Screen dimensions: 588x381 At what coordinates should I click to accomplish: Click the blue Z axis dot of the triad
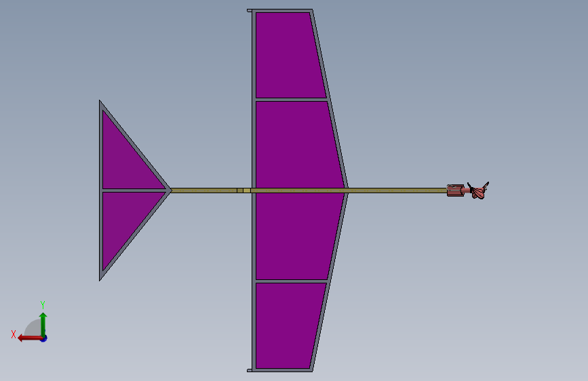[x=44, y=338]
